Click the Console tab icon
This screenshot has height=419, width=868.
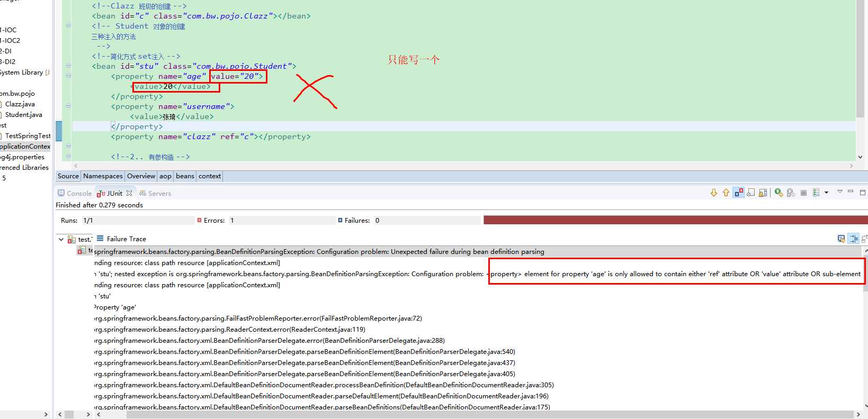pos(61,193)
